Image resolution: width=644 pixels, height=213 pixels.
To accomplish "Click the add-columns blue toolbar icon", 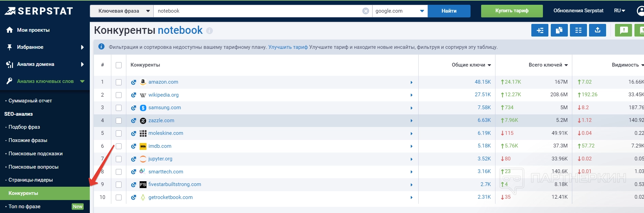I will pos(540,30).
